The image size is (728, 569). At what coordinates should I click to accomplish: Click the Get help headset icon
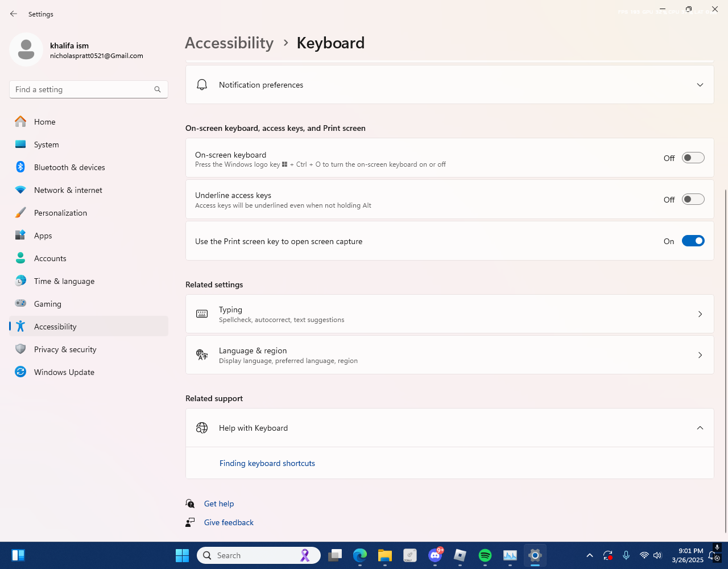pyautogui.click(x=190, y=504)
